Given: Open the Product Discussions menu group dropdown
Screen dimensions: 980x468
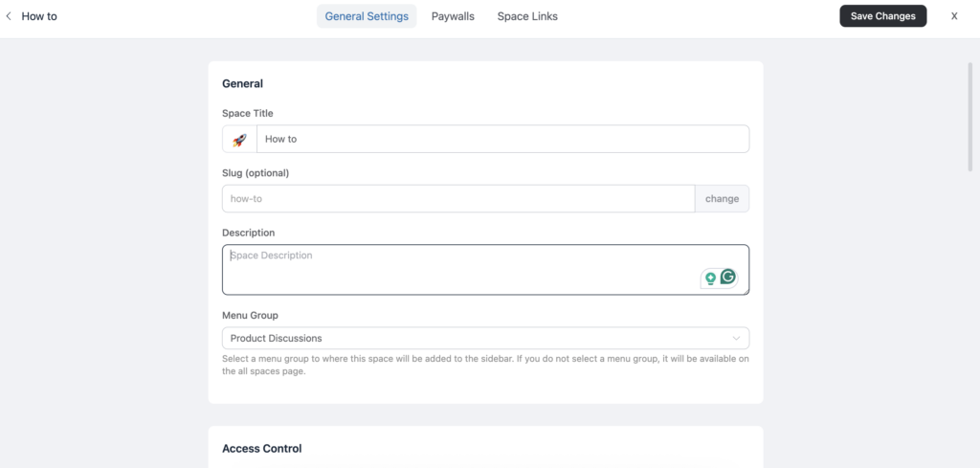Looking at the screenshot, I should click(479, 339).
